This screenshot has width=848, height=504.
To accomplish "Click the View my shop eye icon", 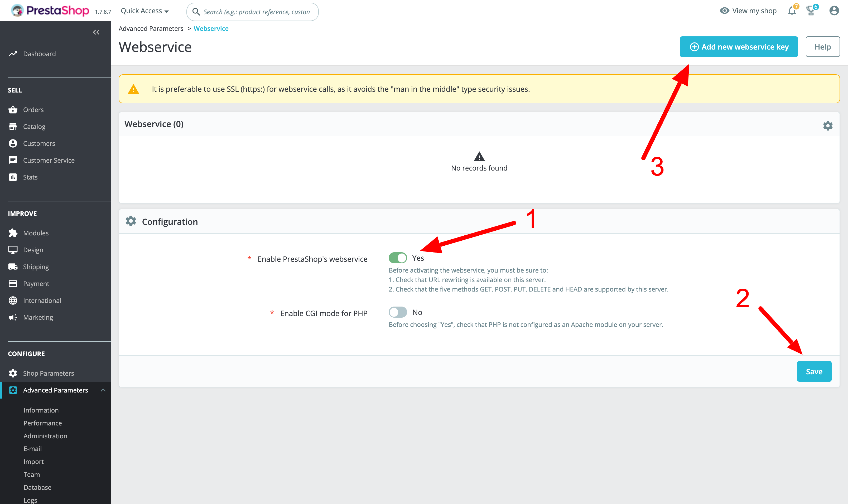I will click(x=724, y=11).
